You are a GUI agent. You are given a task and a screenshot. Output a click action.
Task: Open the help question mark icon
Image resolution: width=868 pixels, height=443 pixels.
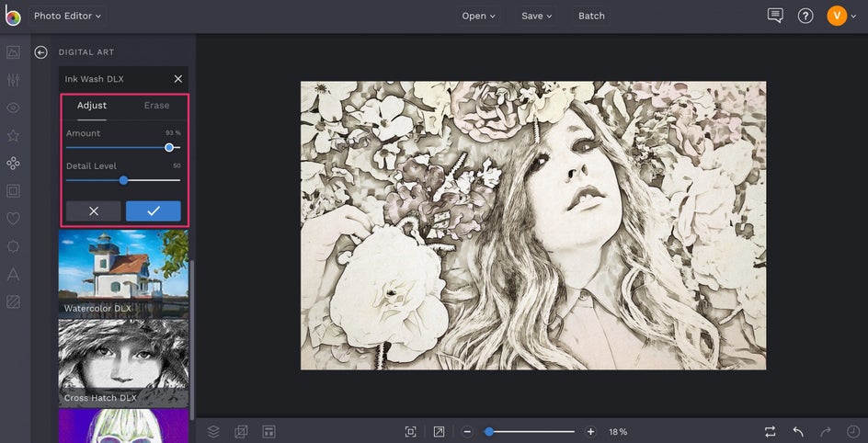[805, 16]
